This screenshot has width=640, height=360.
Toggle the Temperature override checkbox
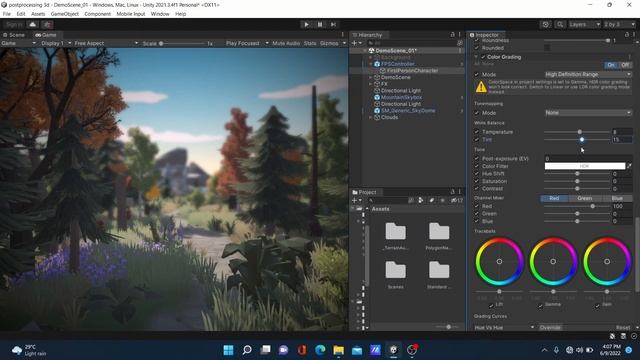coord(476,132)
